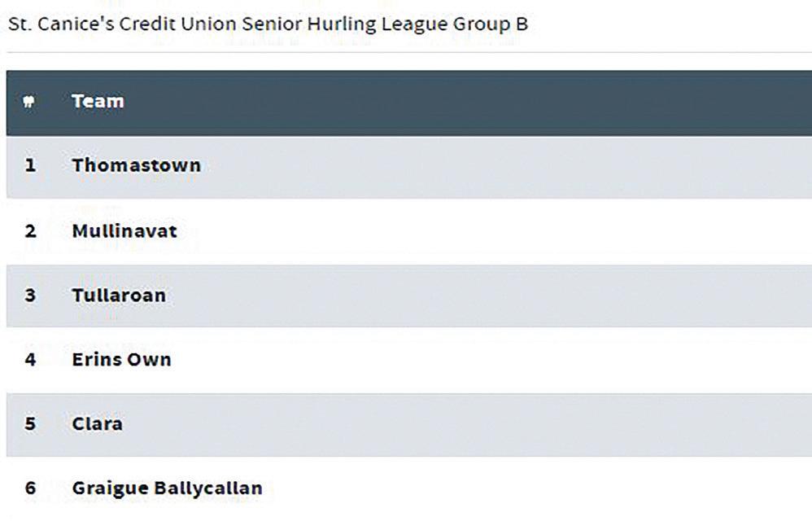
Task: Click rank number 6 beside Graigue Ballycallan
Action: pyautogui.click(x=31, y=488)
